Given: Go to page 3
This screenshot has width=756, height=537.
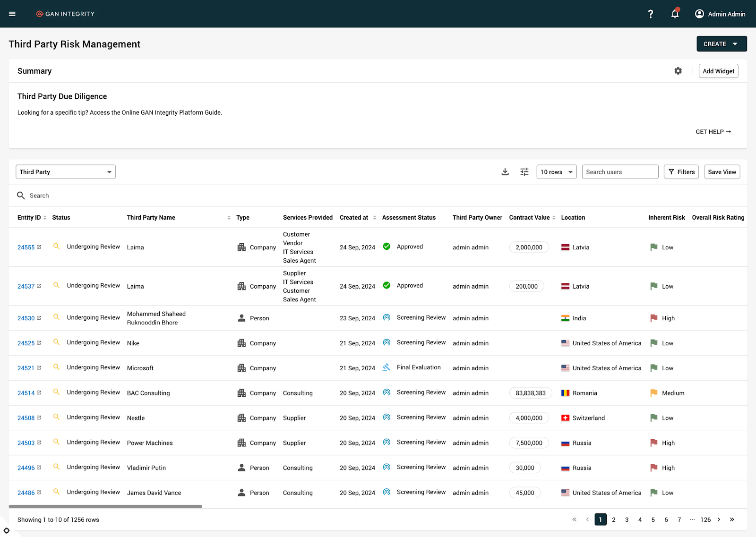Looking at the screenshot, I should 627,520.
